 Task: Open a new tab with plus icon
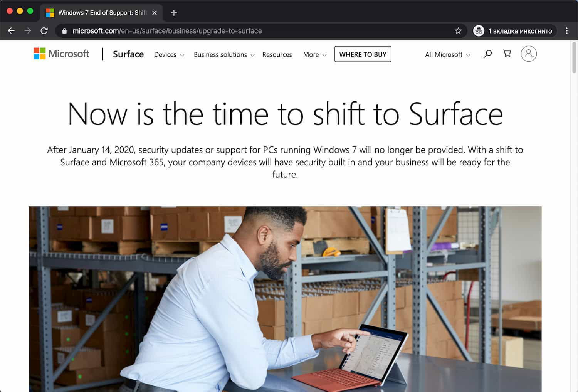coord(174,13)
